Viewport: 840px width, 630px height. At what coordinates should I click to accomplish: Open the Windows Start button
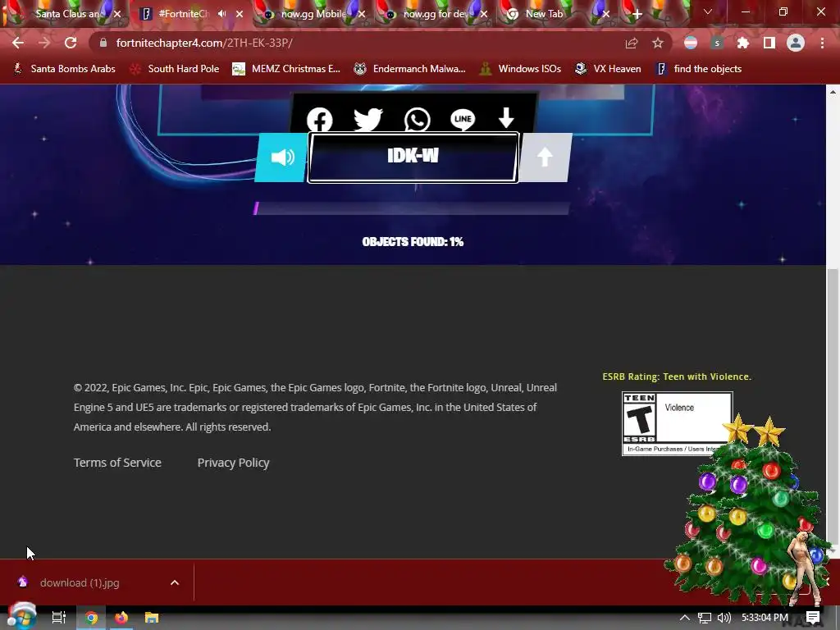click(x=21, y=617)
